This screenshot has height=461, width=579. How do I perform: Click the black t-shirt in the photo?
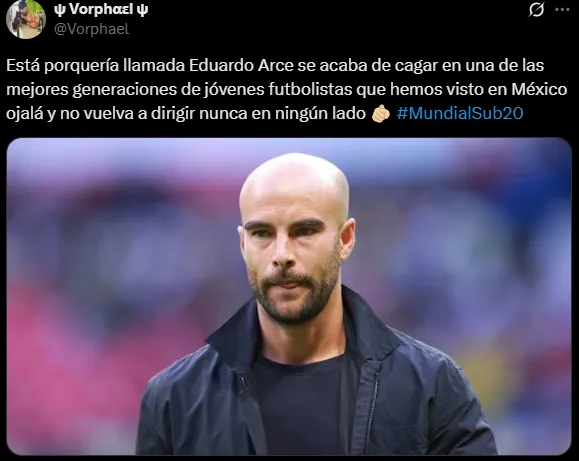click(301, 404)
